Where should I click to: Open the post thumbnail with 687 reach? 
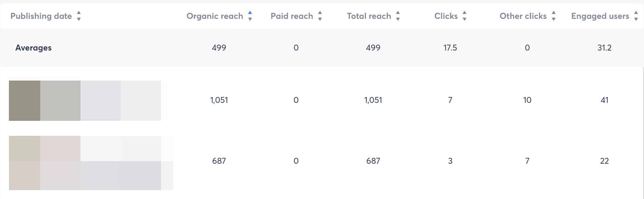point(91,163)
